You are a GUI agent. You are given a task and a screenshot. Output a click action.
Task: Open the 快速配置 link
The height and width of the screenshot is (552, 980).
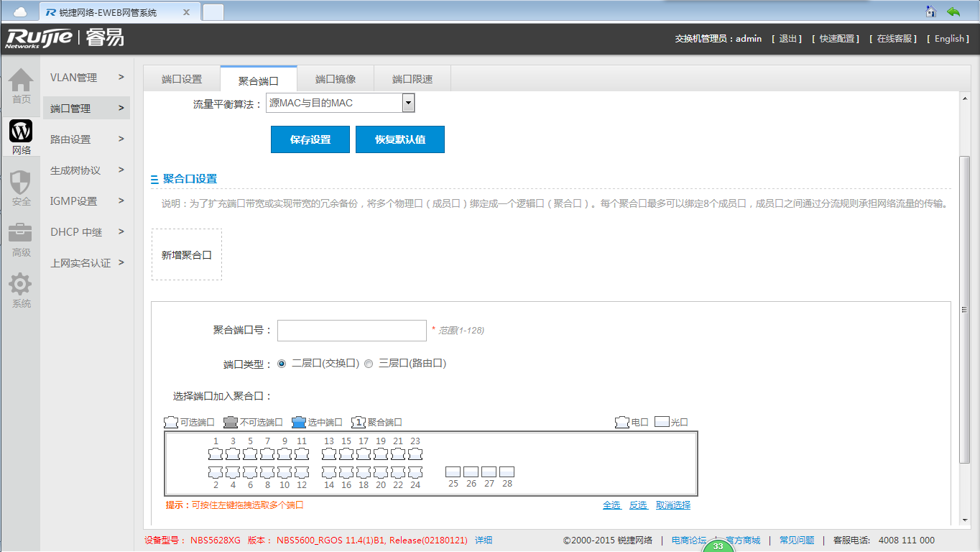coord(836,39)
